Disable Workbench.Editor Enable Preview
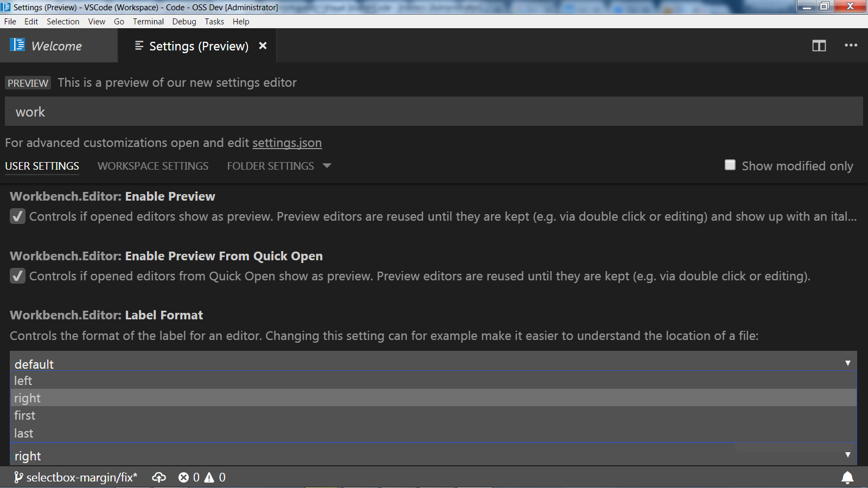The image size is (868, 488). 17,216
